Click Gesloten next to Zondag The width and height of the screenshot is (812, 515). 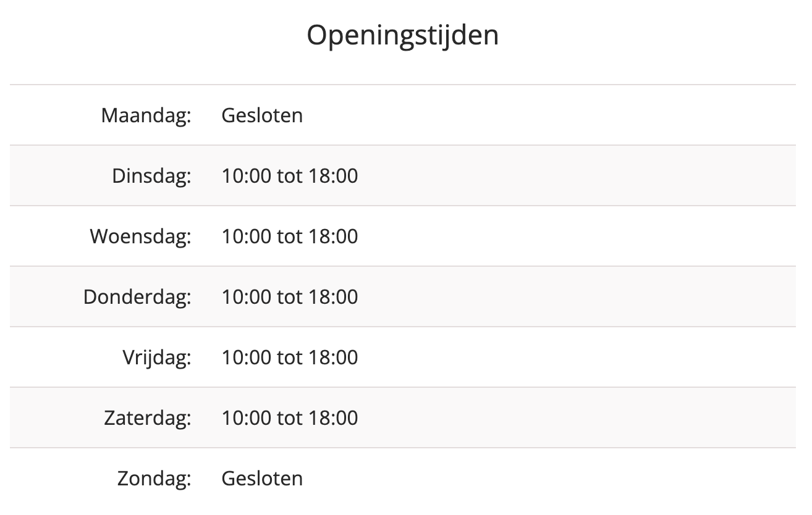coord(262,479)
